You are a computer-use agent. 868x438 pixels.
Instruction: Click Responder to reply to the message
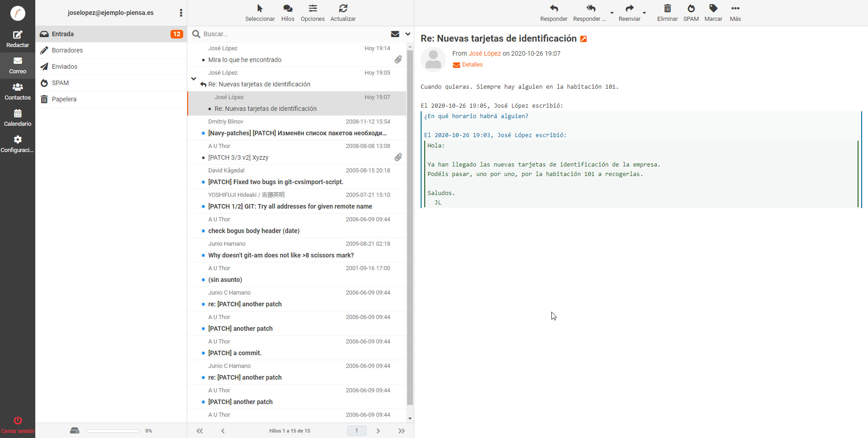554,13
